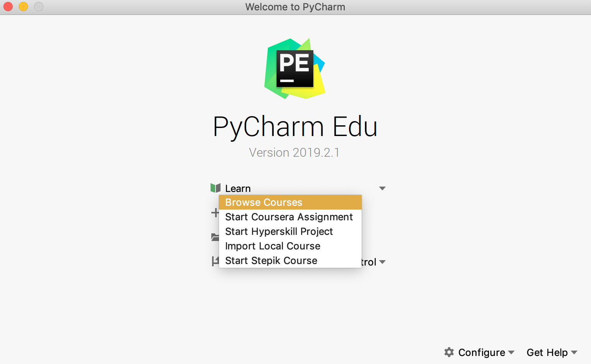Click the Configure button

482,352
